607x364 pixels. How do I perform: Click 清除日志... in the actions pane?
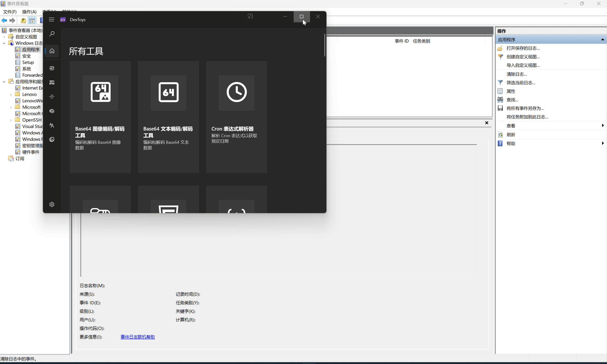pos(517,74)
